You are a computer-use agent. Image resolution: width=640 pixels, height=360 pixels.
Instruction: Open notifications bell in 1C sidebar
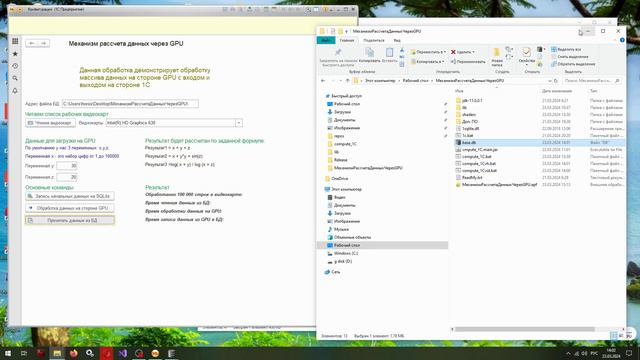(15, 91)
